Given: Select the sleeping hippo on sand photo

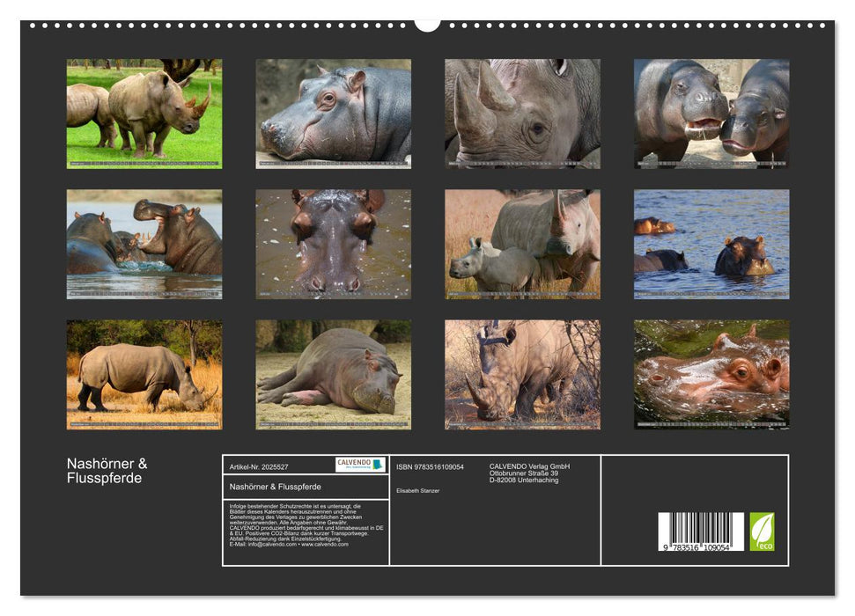Looking at the screenshot, I should point(333,374).
